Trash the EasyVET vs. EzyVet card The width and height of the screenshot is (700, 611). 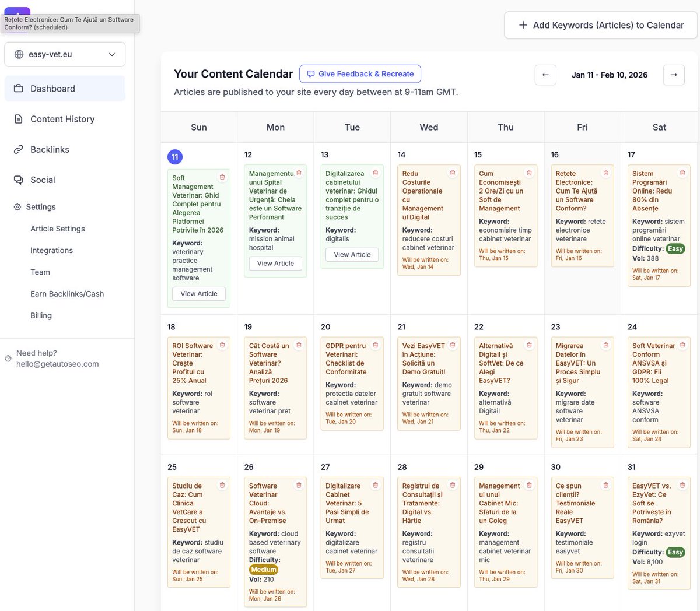pos(682,485)
